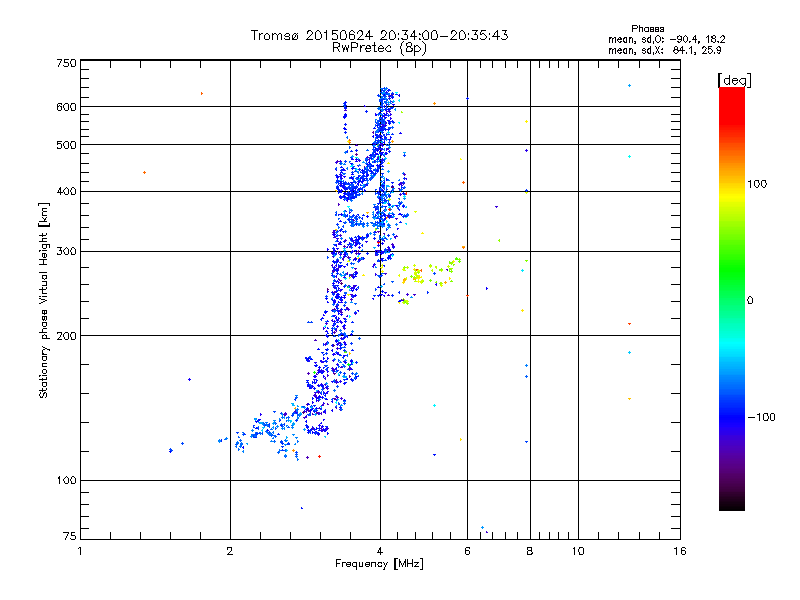Image resolution: width=800 pixels, height=600 pixels.
Task: Click the x-axis tick label '4'
Action: click(x=380, y=551)
